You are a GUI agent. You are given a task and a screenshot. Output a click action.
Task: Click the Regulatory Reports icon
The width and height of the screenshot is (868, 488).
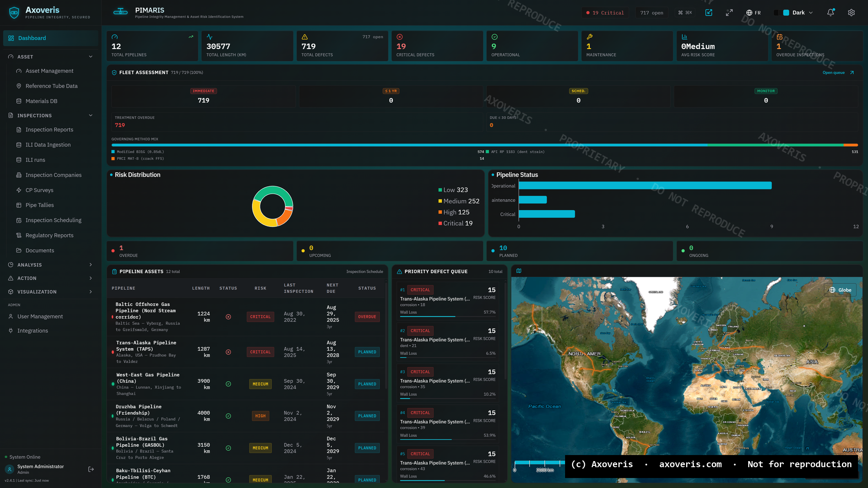[x=19, y=236]
